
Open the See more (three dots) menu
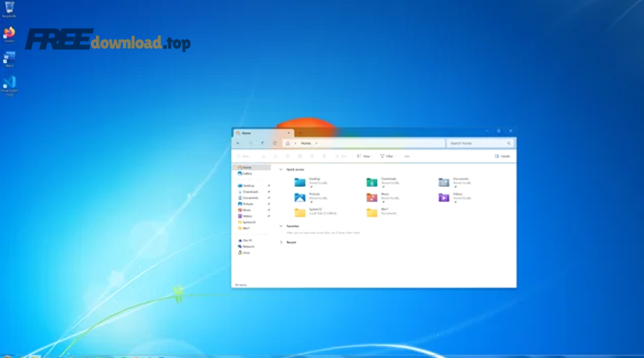tap(407, 157)
